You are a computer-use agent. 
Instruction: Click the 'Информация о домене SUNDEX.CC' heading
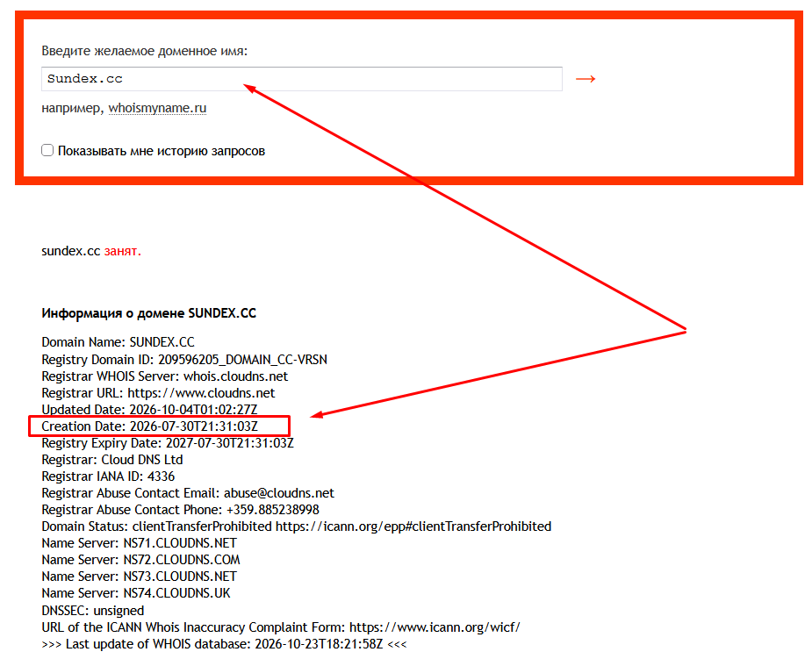point(148,313)
